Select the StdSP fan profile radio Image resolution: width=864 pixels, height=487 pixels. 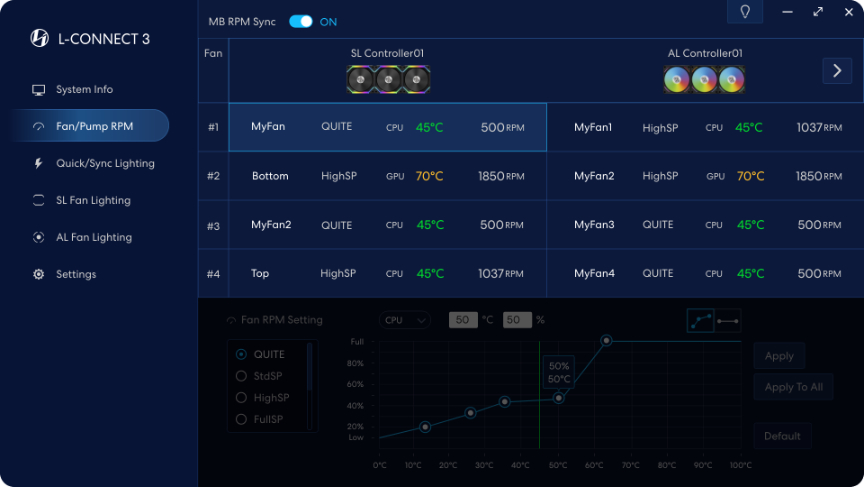(241, 376)
